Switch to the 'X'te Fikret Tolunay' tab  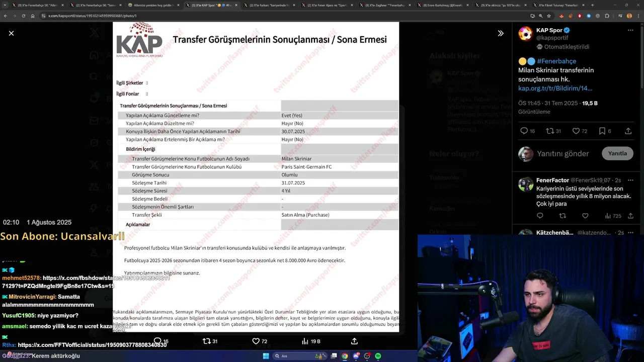558,5
